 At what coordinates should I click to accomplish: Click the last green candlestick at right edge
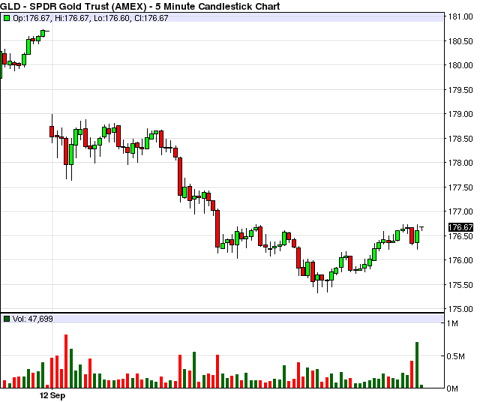[417, 236]
